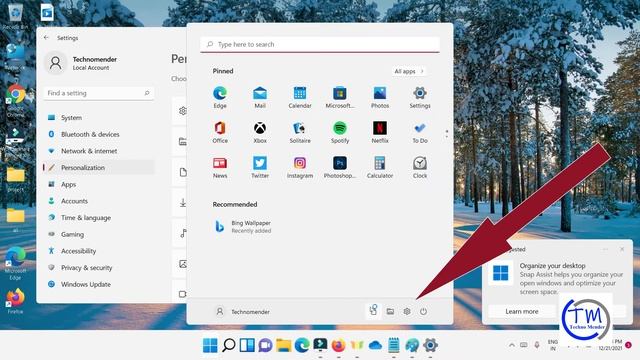The height and width of the screenshot is (360, 640).
Task: Open the To Do app
Action: pyautogui.click(x=420, y=133)
